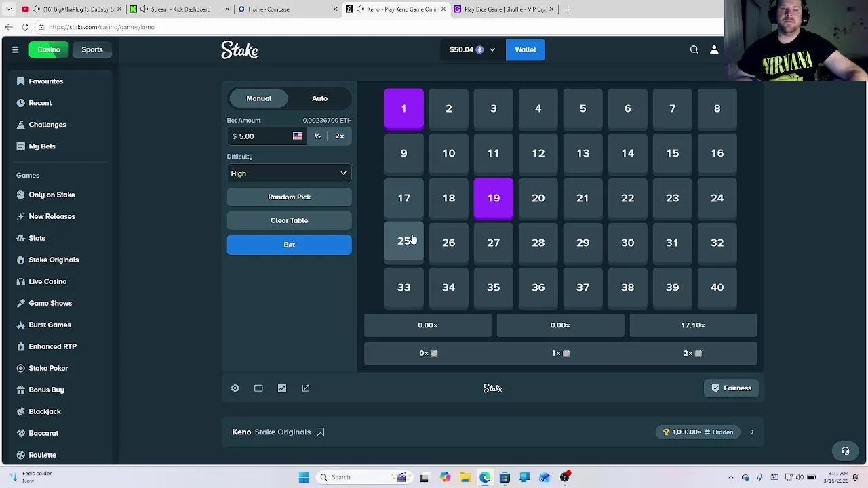Open the user account profile icon
This screenshot has height=488, width=868.
tap(714, 49)
